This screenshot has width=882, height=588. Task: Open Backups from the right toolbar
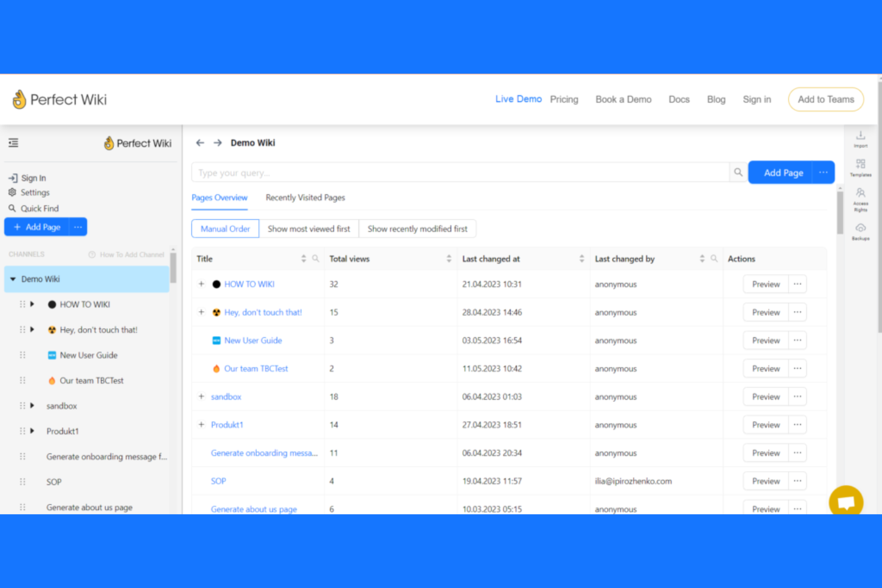click(861, 231)
